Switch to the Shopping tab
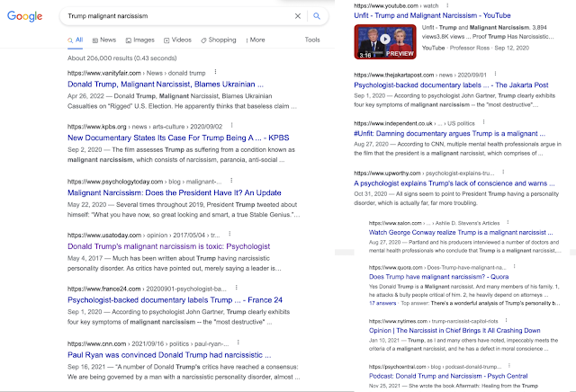Screen dimensions: 576x392 pyautogui.click(x=219, y=40)
